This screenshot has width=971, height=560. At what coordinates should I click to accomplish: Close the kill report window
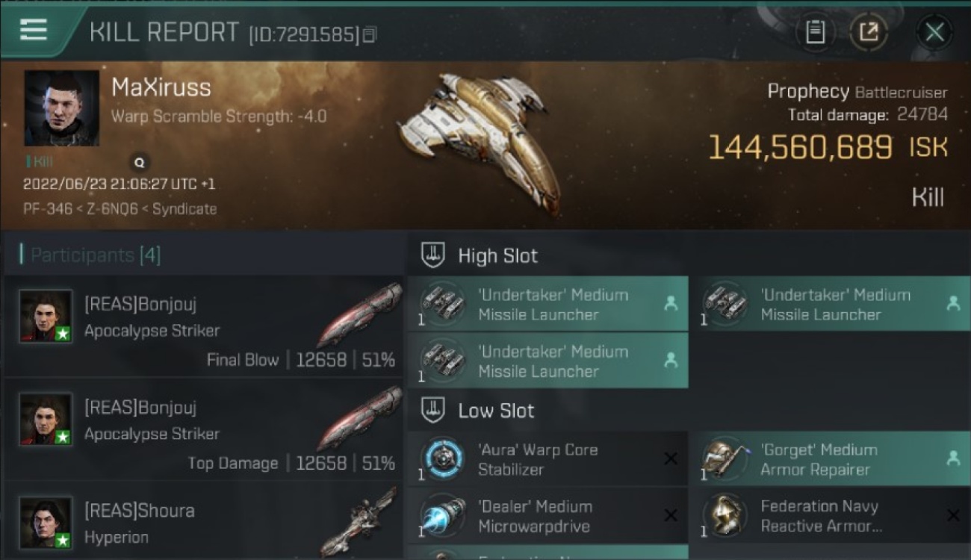[934, 32]
